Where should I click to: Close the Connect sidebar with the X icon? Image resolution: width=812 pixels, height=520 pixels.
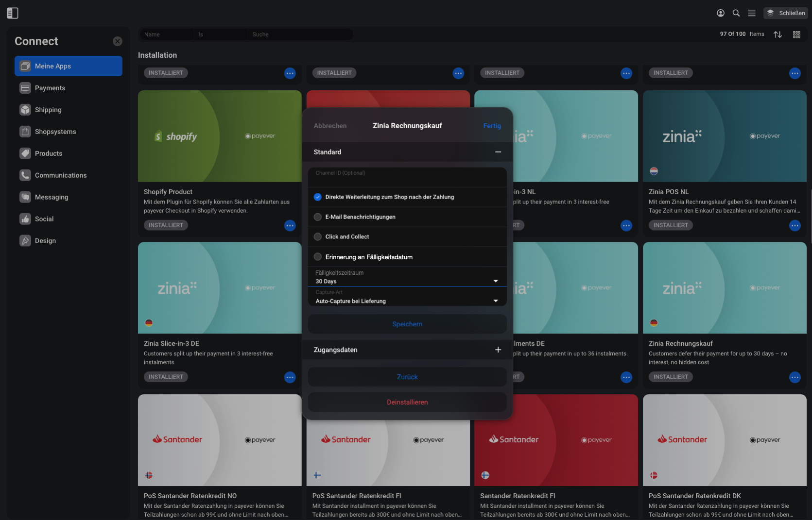click(x=118, y=41)
